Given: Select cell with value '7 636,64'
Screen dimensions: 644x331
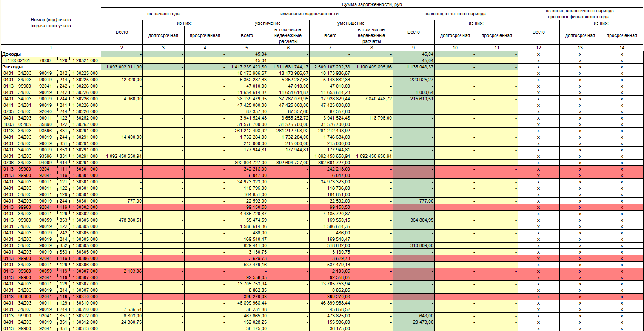Looking at the screenshot, I should (122, 309).
